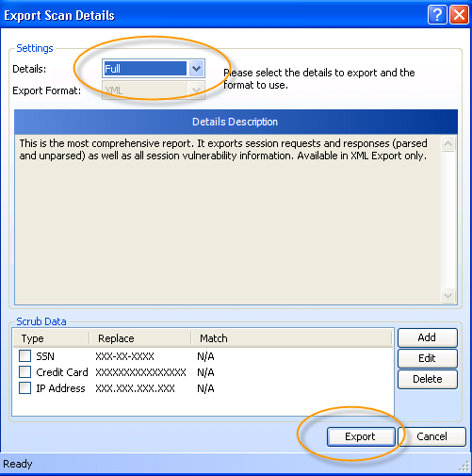Open the Export Format XML dropdown
This screenshot has height=476, width=472.
coord(154,90)
